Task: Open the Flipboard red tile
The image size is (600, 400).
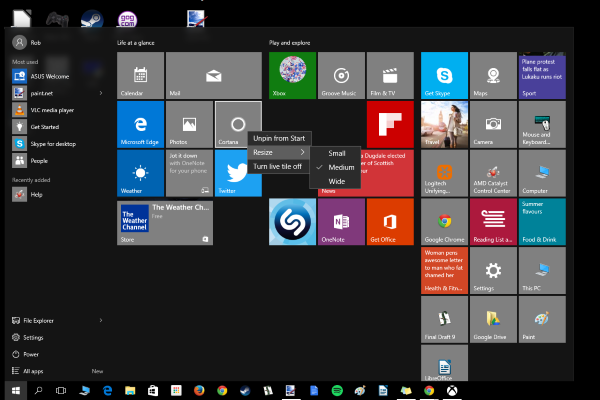Action: click(x=390, y=124)
